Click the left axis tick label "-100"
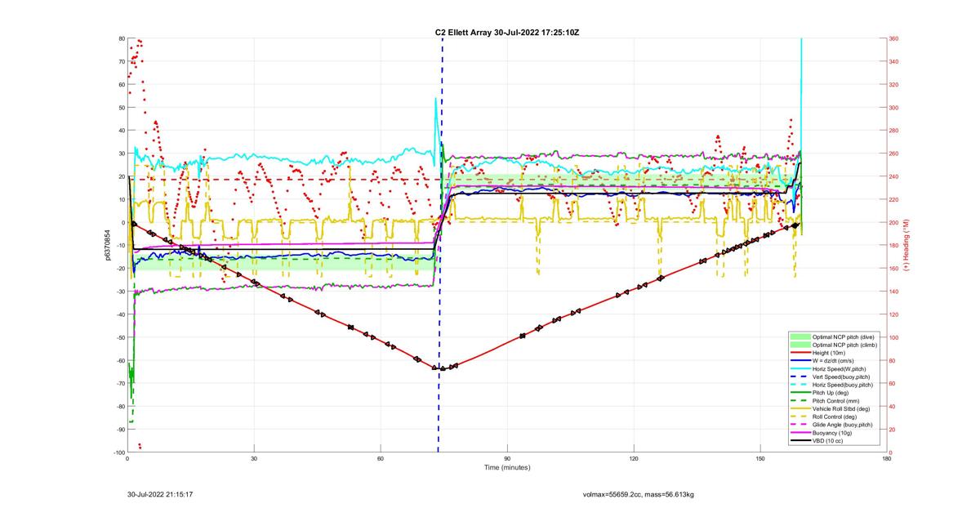This screenshot has height=508, width=980. (x=118, y=452)
